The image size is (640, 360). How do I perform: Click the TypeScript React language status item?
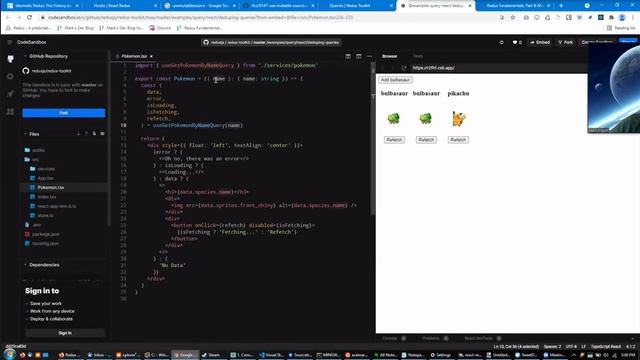click(606, 347)
